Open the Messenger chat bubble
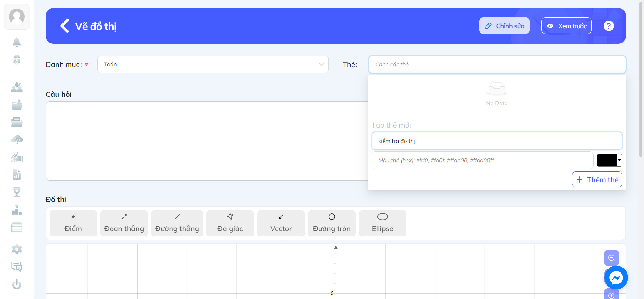 [x=616, y=278]
